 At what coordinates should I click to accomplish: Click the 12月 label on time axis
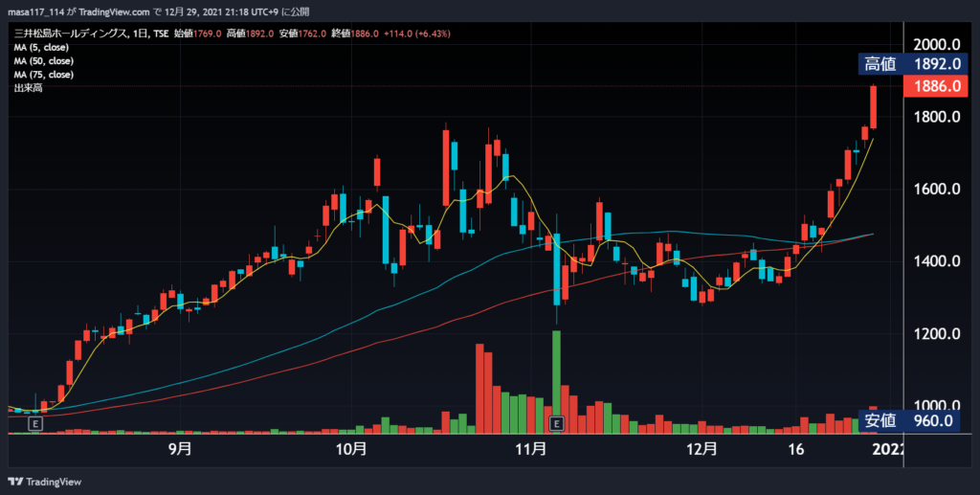click(x=702, y=449)
